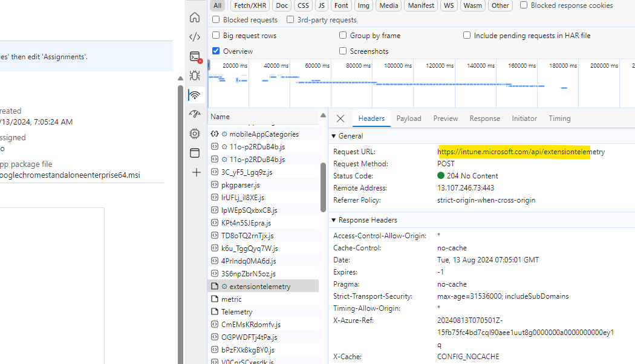Switch to the Payload tab
Screen dimensions: 635x364
click(x=409, y=119)
